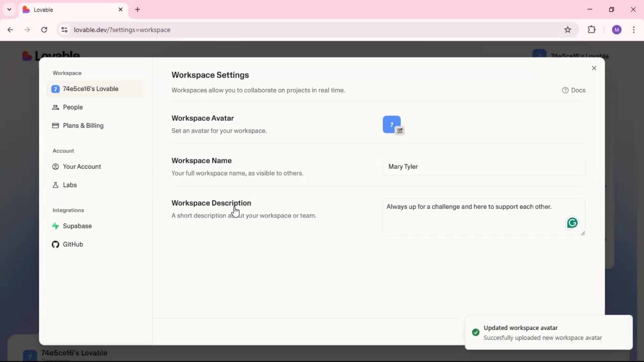Select 74e5ce16's Lovable workspace item
The width and height of the screenshot is (644, 362).
(90, 89)
